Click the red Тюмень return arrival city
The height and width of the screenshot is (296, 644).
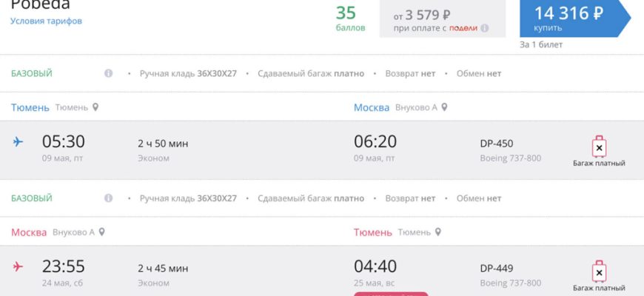pyautogui.click(x=373, y=232)
